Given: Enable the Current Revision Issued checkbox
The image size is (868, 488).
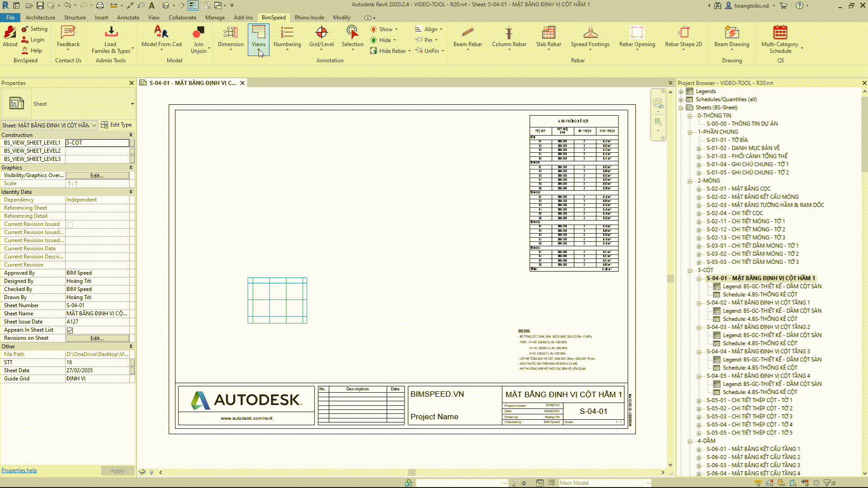Looking at the screenshot, I should tap(70, 224).
